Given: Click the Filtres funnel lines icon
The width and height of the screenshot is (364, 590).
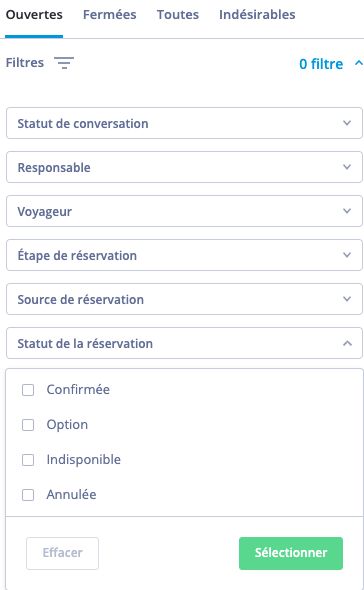Looking at the screenshot, I should click(x=64, y=63).
